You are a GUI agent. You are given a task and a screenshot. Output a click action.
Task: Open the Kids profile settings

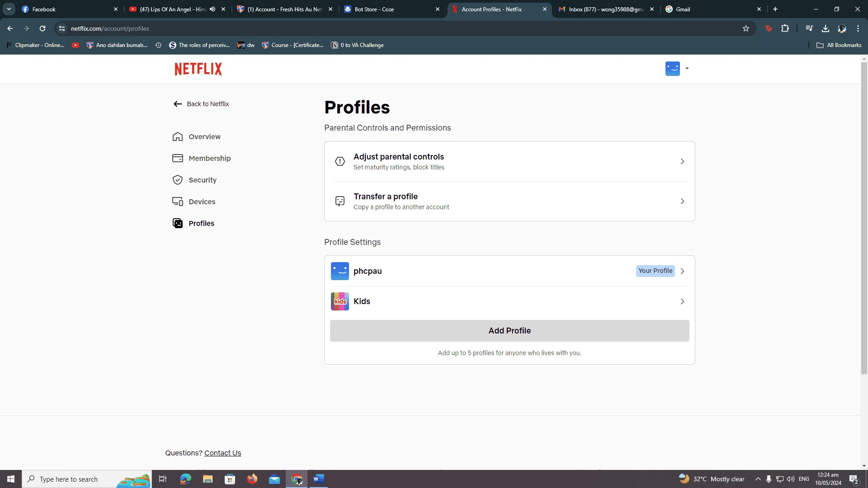pyautogui.click(x=509, y=301)
